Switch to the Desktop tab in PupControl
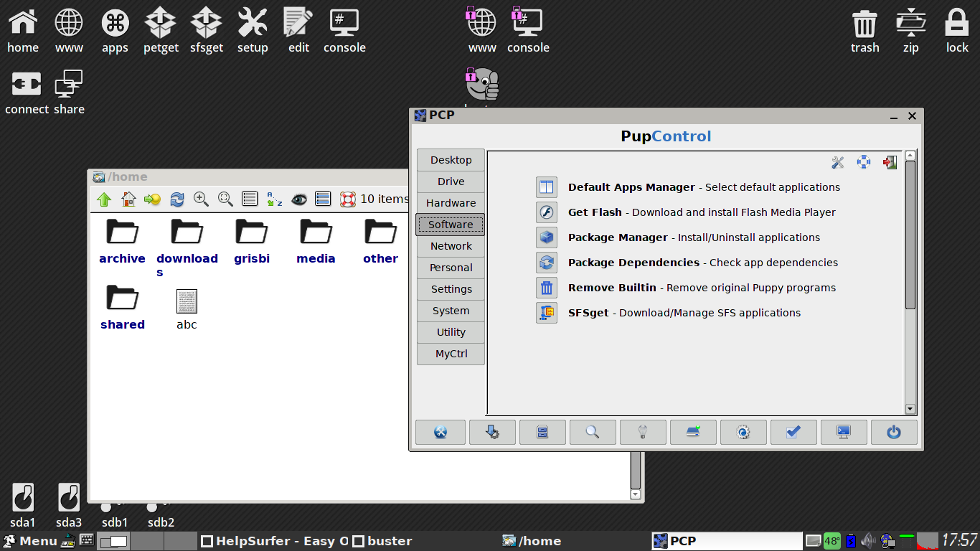The image size is (980, 551). pos(451,160)
